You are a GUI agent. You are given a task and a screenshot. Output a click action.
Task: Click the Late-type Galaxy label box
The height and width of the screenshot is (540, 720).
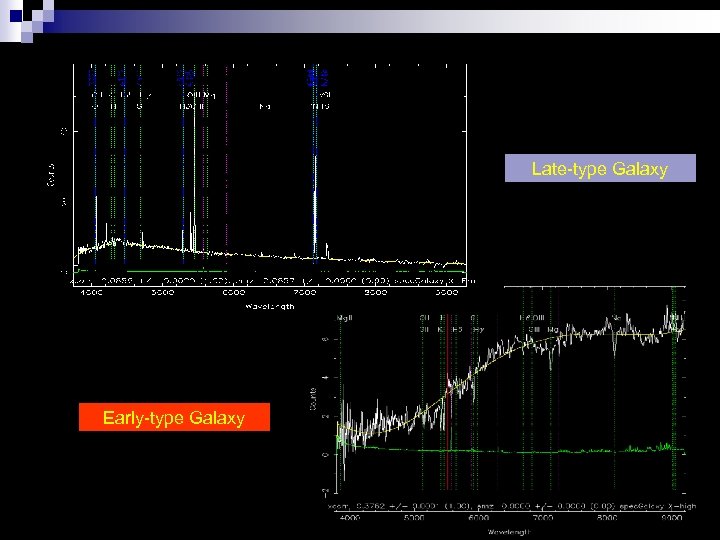click(600, 168)
